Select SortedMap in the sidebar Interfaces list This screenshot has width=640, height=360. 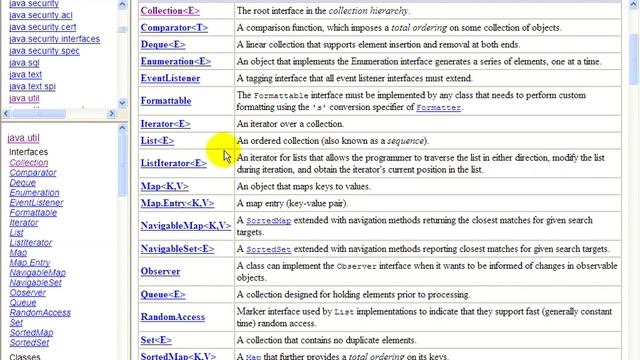pyautogui.click(x=31, y=333)
